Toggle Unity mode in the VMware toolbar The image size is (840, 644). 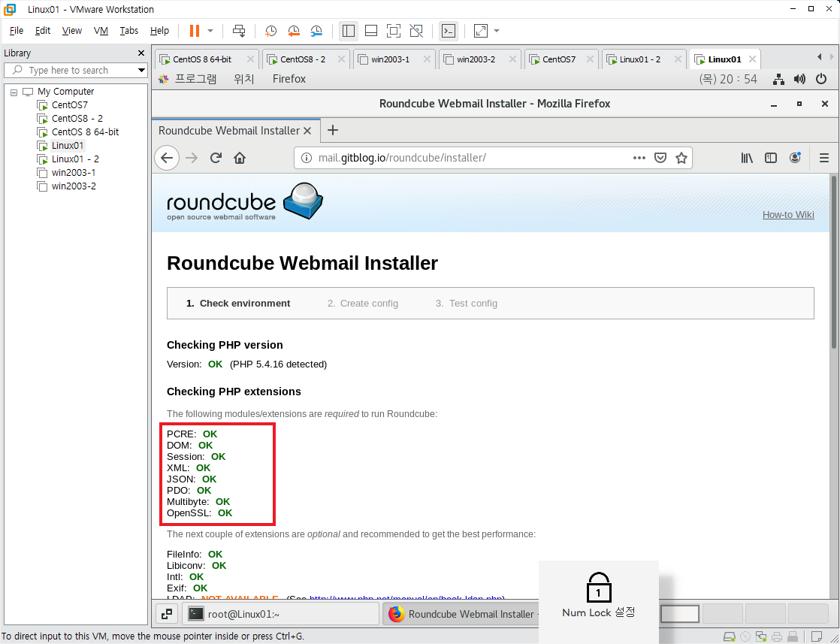click(x=416, y=31)
